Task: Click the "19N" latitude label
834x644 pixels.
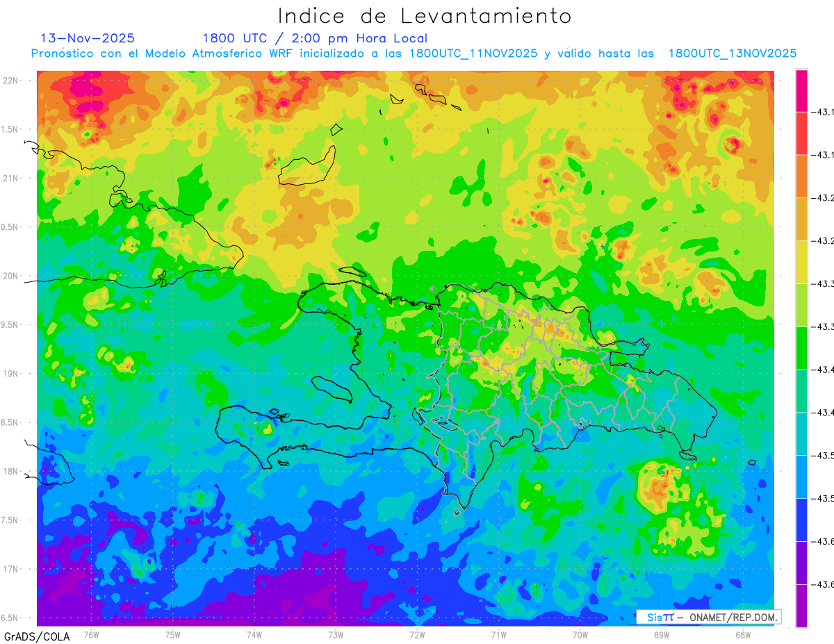Action: [11, 374]
